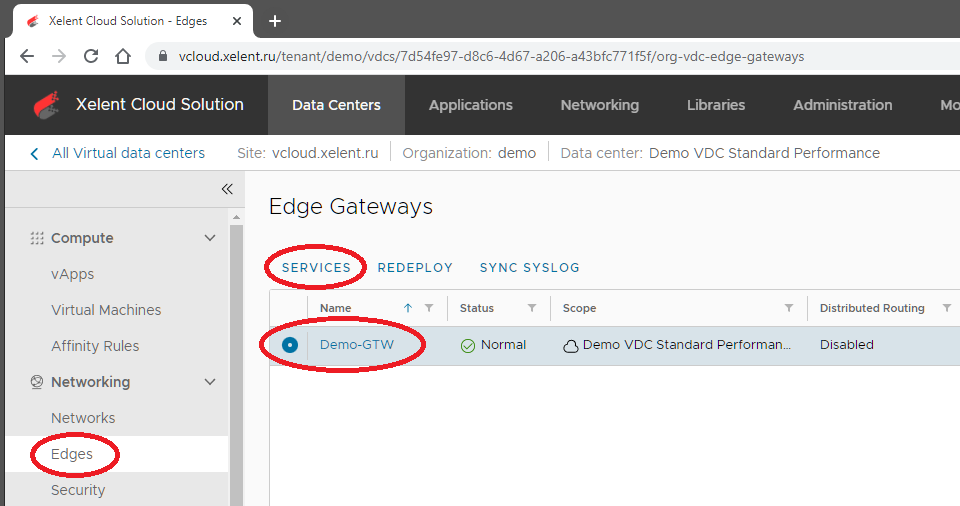Open Affinity Rules in the sidebar

pos(95,346)
